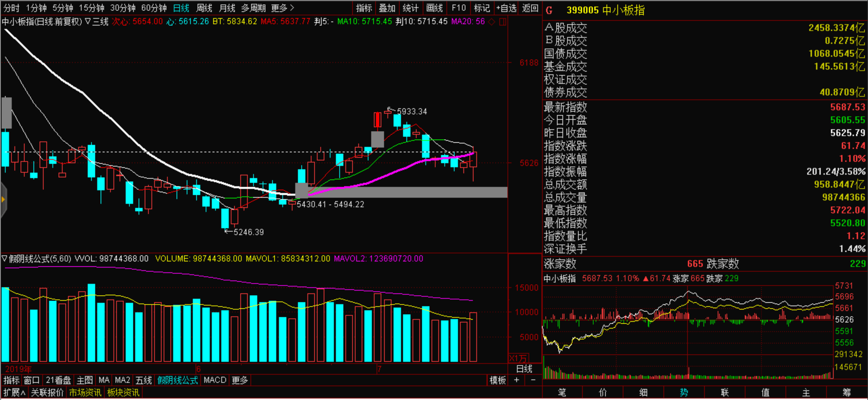The width and height of the screenshot is (868, 400).
Task: Switch to the 周线 weekly period tab
Action: click(204, 8)
